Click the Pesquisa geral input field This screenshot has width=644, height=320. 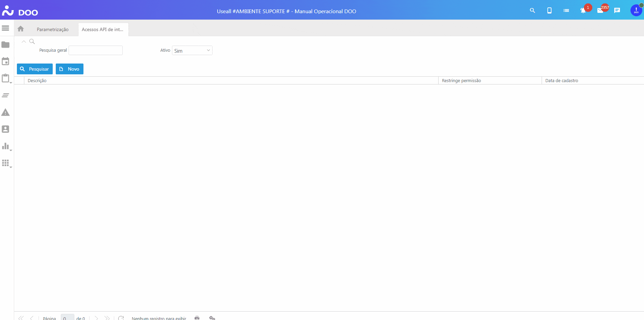click(96, 50)
